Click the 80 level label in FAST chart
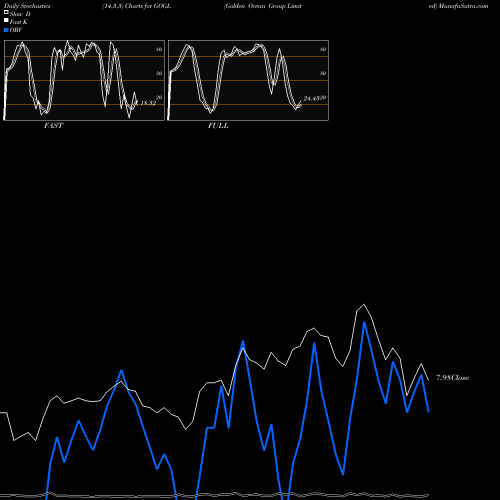The width and height of the screenshot is (500, 500). click(x=159, y=49)
